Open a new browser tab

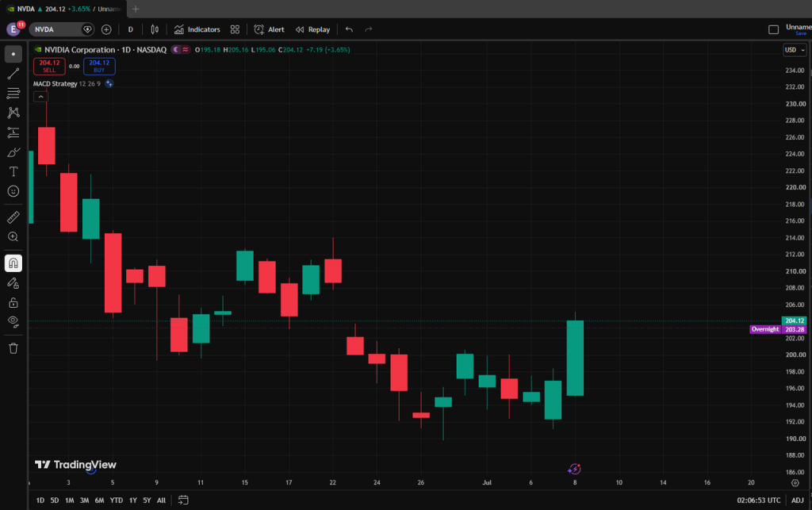click(x=136, y=9)
